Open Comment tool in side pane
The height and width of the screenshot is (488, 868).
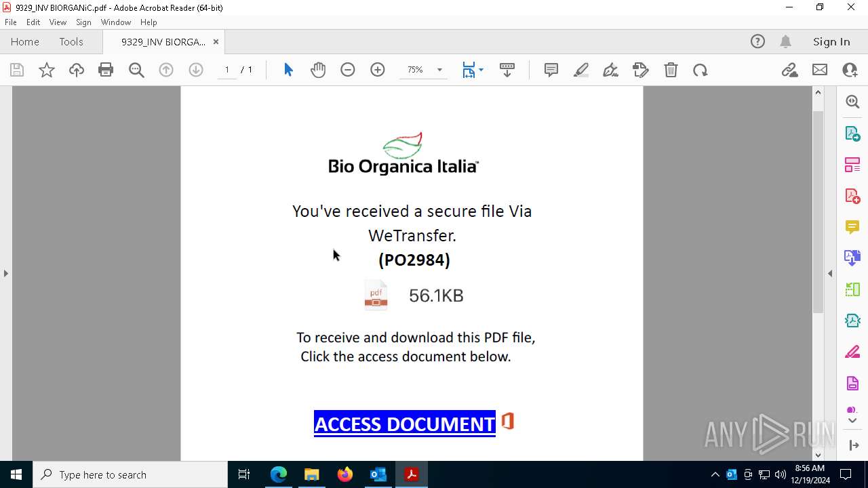tap(852, 227)
